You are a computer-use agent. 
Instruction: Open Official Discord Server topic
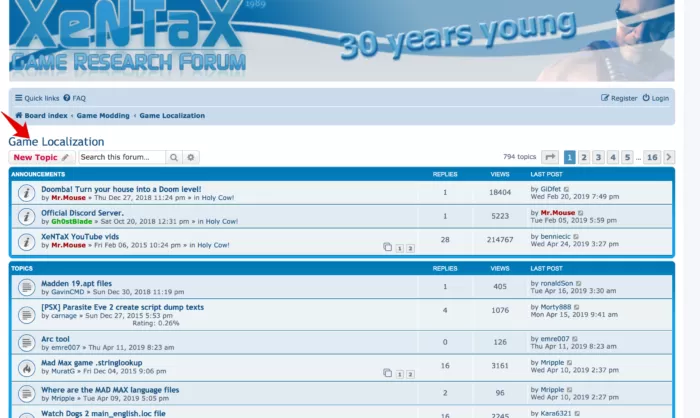83,213
